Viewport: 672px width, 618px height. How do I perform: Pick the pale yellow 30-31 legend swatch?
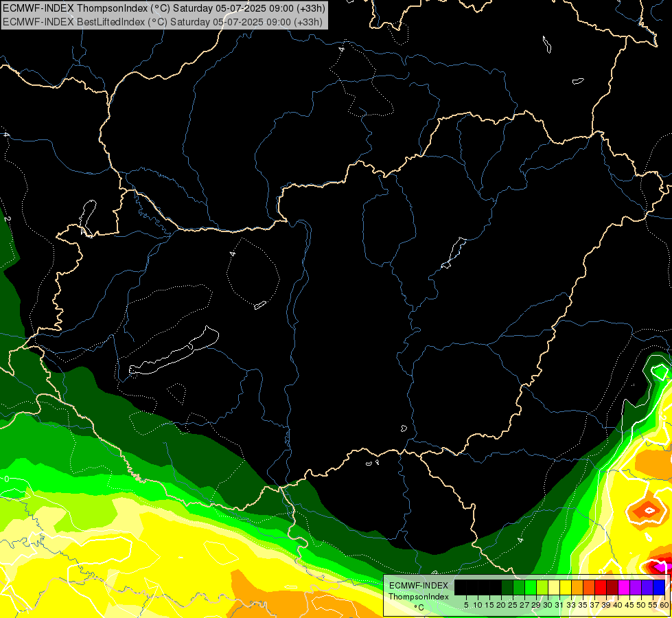554,588
